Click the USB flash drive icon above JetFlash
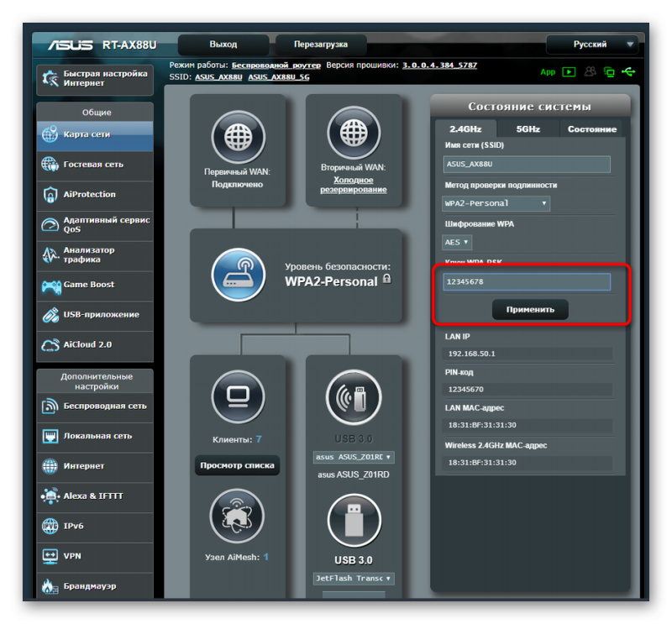672x624 pixels. (354, 521)
